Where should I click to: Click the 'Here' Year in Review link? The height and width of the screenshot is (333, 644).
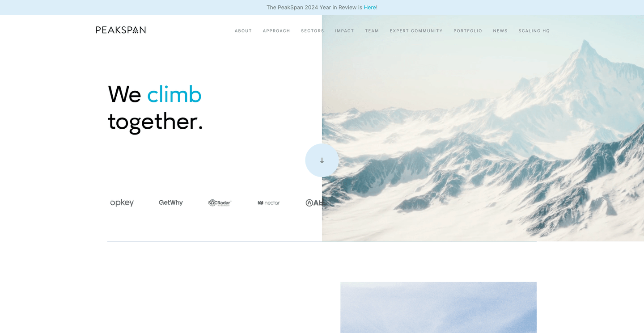click(x=370, y=7)
